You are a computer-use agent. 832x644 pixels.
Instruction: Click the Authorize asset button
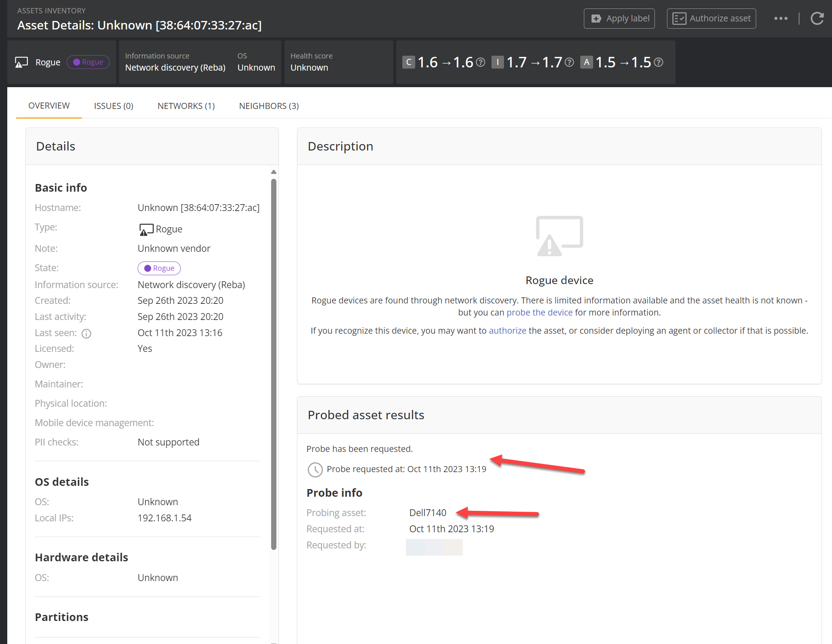pos(711,19)
